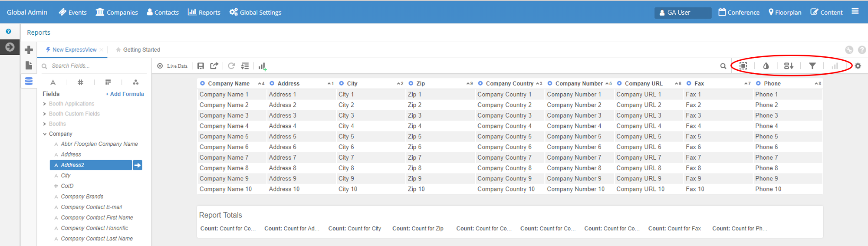Click the Save report floppy disk icon
This screenshot has width=868, height=246.
tap(201, 66)
